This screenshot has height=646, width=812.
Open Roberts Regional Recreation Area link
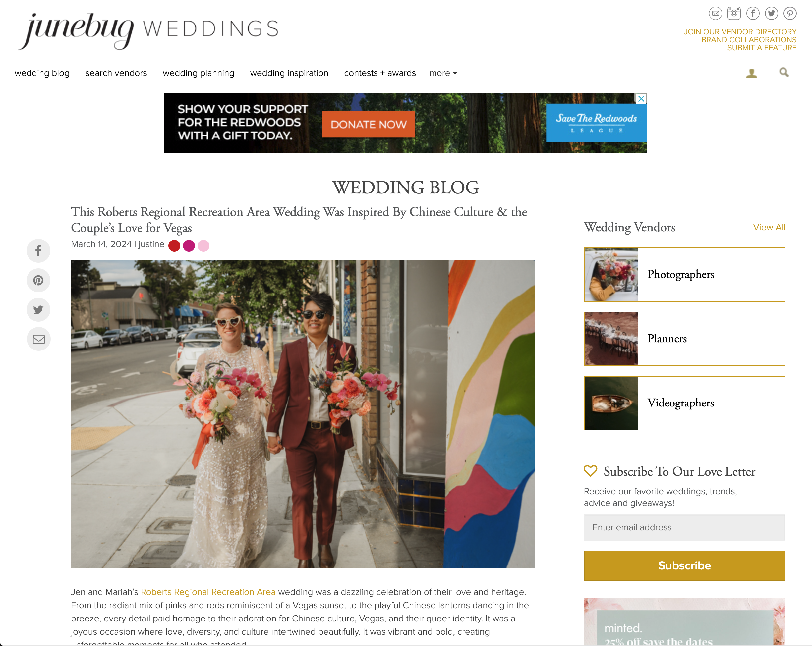208,592
